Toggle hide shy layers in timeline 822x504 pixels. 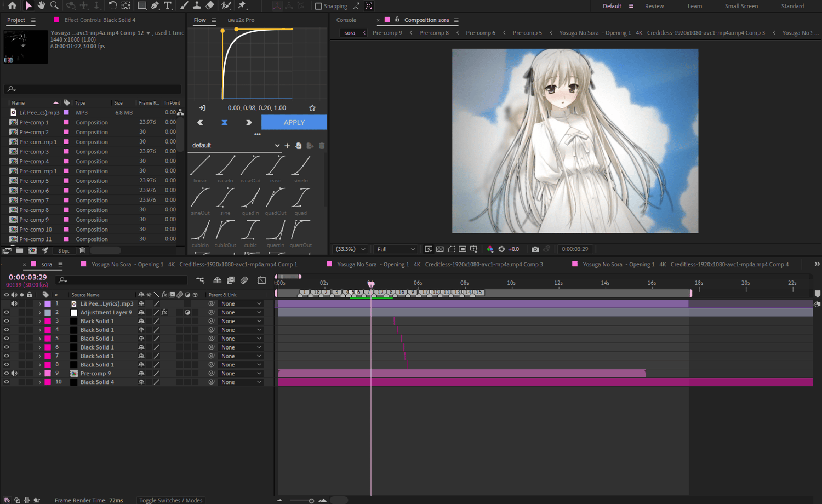[218, 280]
